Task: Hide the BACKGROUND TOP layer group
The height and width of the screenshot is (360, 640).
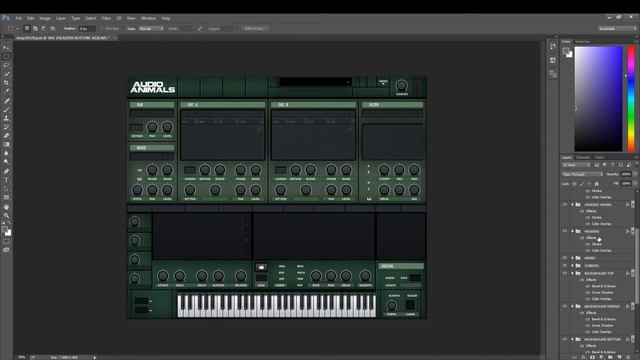Action: tap(565, 273)
